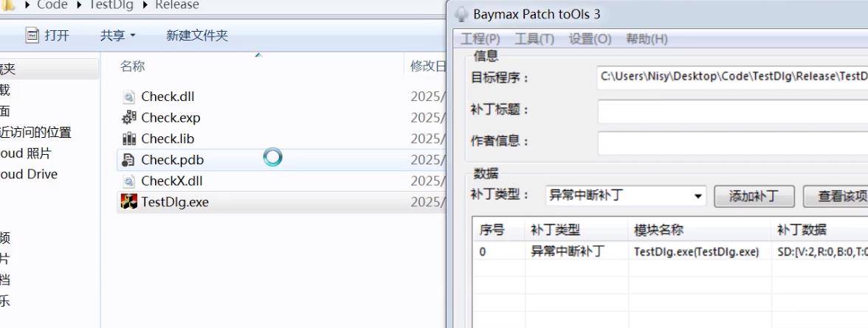Click the 打开 icon in Explorer toolbar
Viewport: 868px width, 328px height.
32,36
